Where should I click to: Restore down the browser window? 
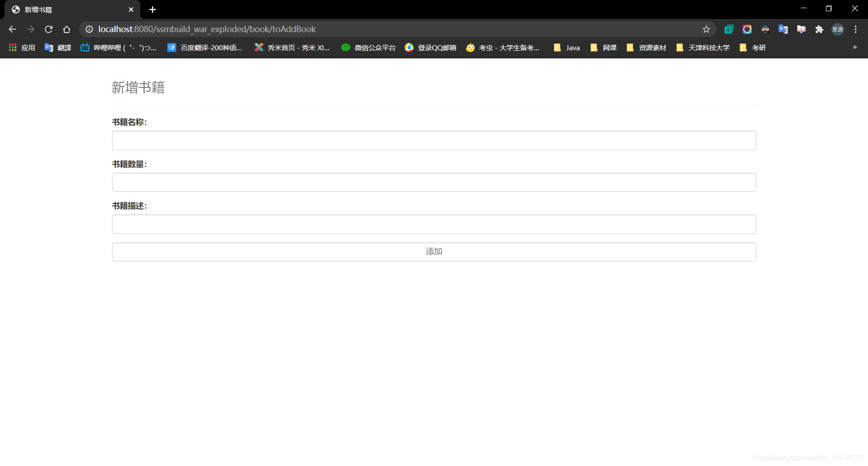point(829,9)
